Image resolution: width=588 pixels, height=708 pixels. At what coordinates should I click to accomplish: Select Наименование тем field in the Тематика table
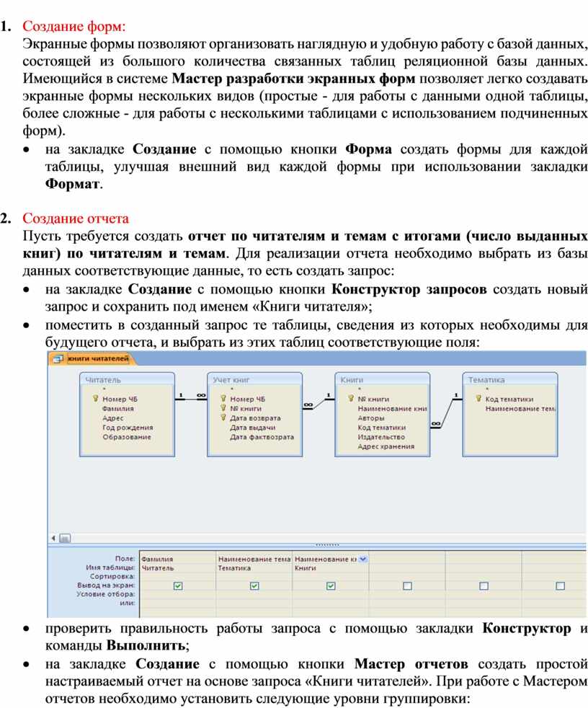[x=520, y=409]
